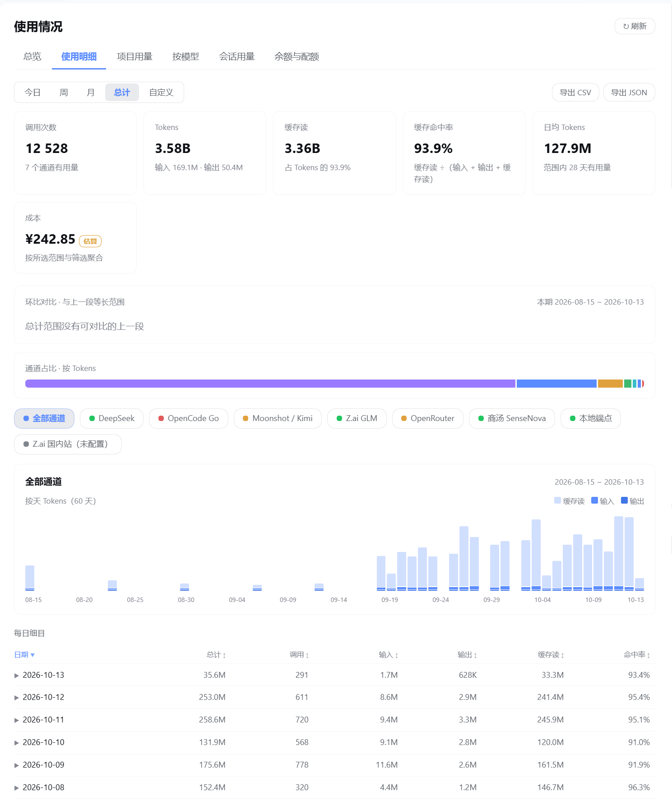Expand the 2026-10-13 row
Viewport: 672px width, 801px height.
tap(17, 676)
